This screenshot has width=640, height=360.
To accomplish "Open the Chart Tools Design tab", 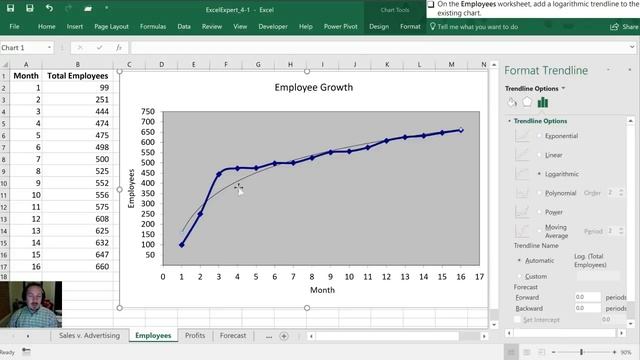I will coord(379,27).
